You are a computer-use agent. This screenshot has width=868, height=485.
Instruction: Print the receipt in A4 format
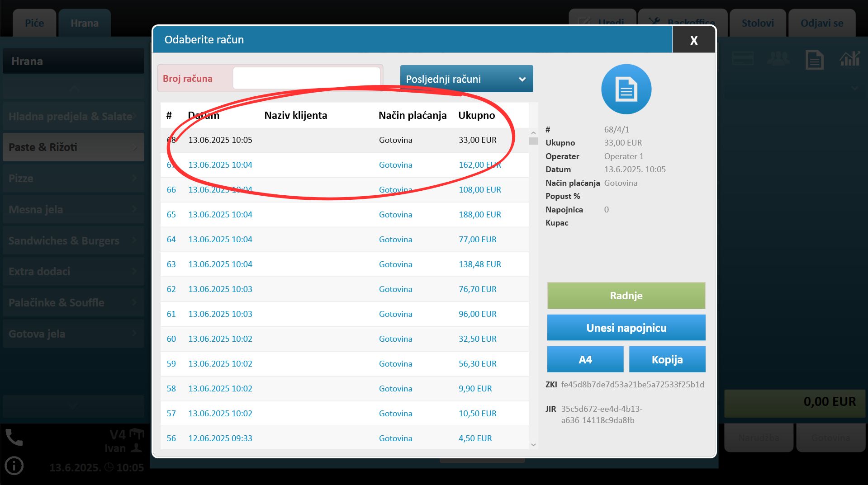585,359
